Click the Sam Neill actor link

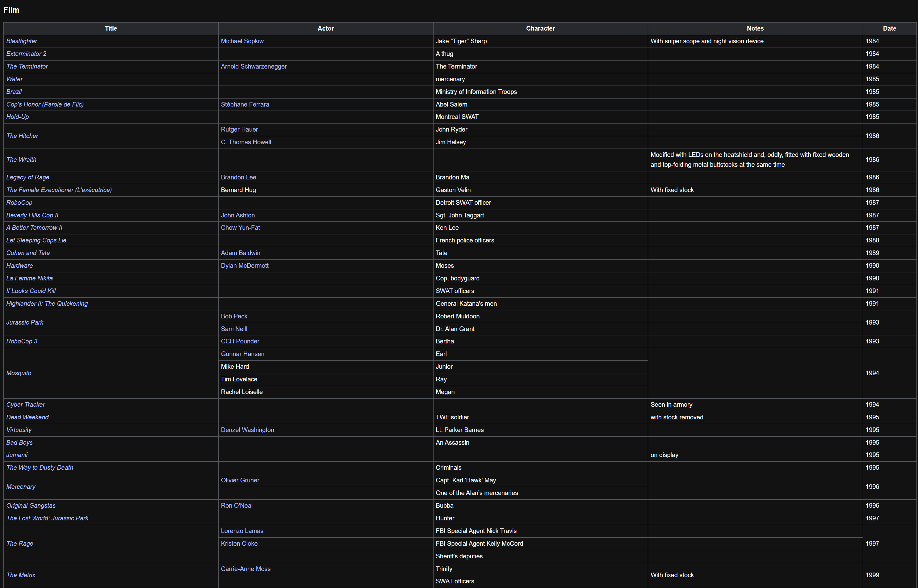[234, 329]
